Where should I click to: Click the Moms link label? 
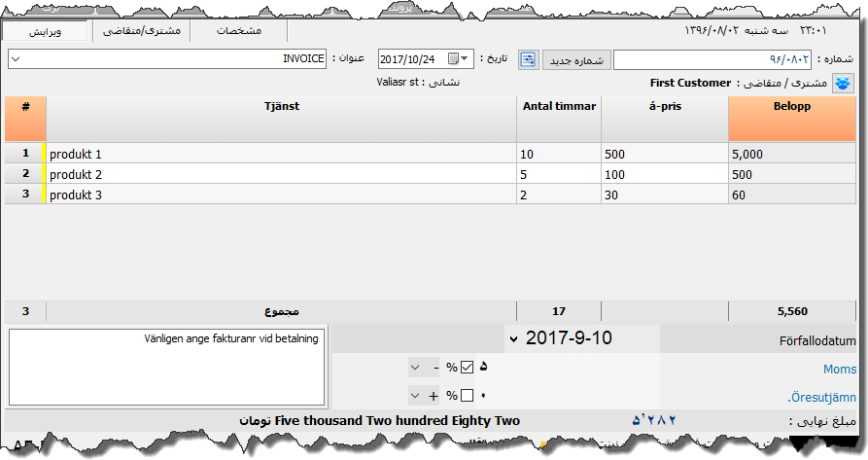point(840,370)
